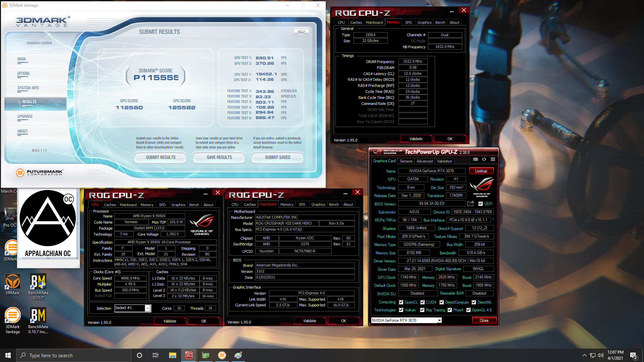The width and height of the screenshot is (644, 362).
Task: Click the SUBMIT SAVED button
Action: pos(277,157)
